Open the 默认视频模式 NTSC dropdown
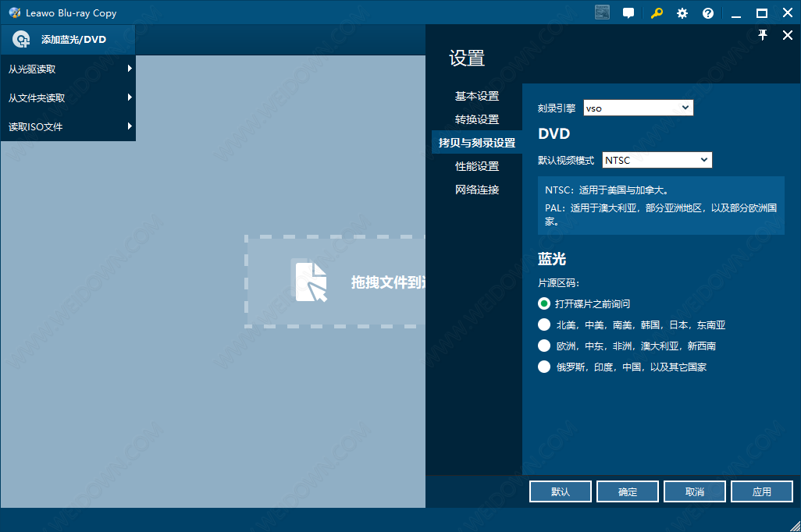The image size is (801, 532). pyautogui.click(x=657, y=160)
